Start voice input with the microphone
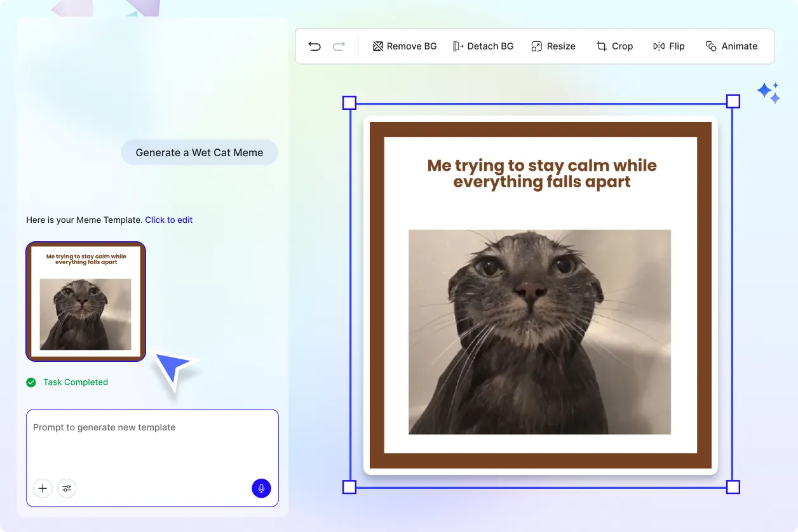 (261, 488)
